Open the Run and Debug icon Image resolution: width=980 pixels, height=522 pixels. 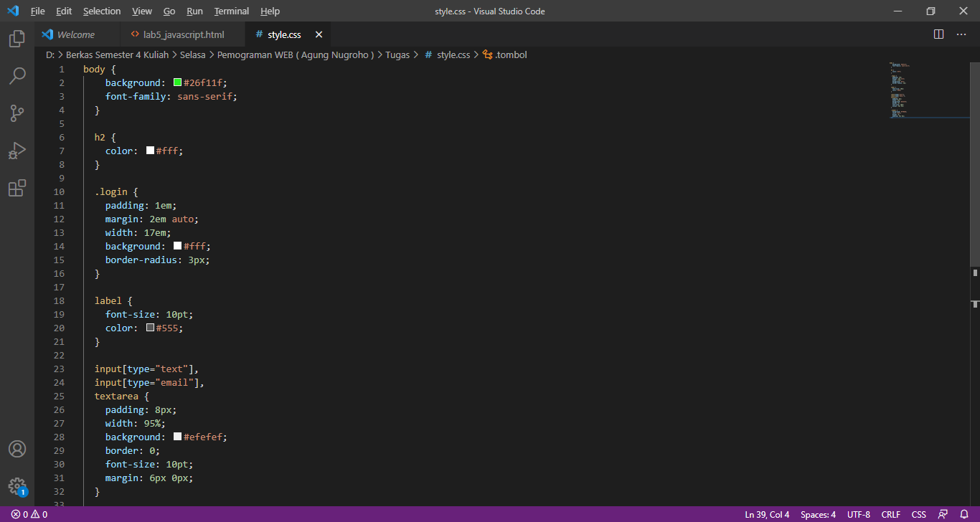click(17, 151)
